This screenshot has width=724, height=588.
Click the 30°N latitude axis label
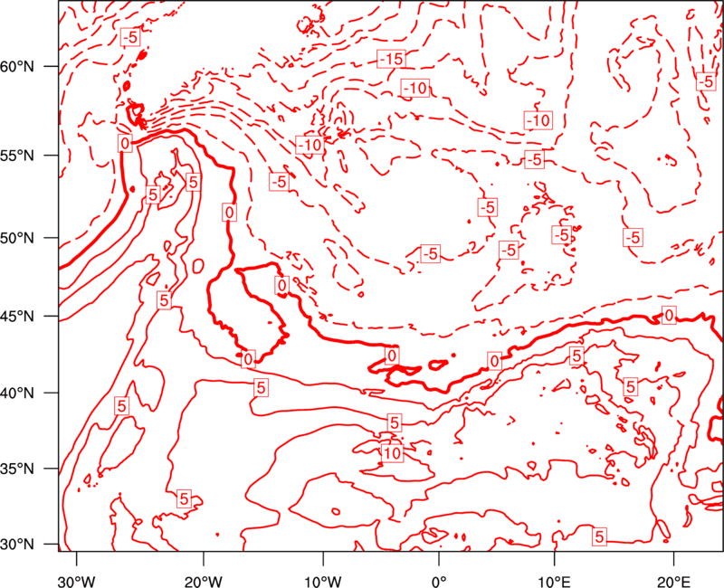[x=17, y=545]
